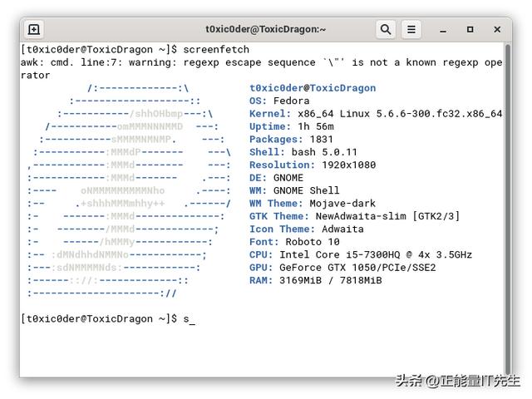Click the bottom prompt with typed 's'
Screen dimensions: 532x399
pyautogui.click(x=108, y=319)
